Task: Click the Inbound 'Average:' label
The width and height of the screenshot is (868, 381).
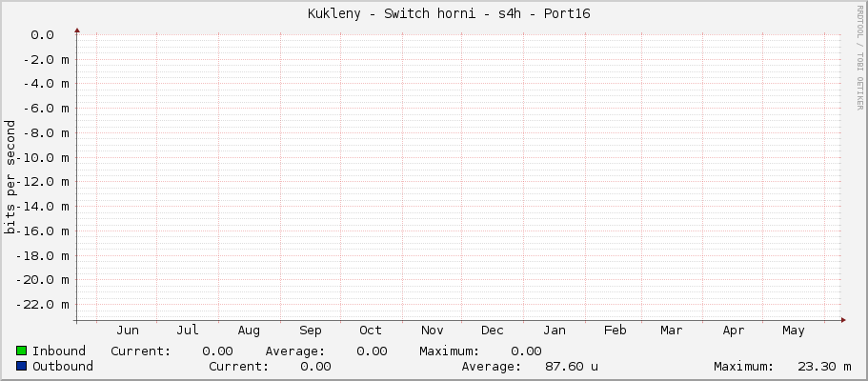Action: tap(295, 351)
